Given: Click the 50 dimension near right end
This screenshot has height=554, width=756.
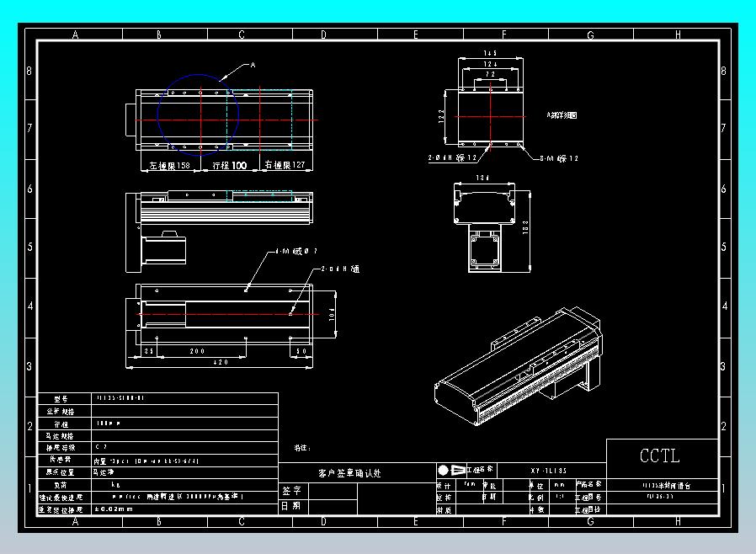Looking at the screenshot, I should (301, 351).
